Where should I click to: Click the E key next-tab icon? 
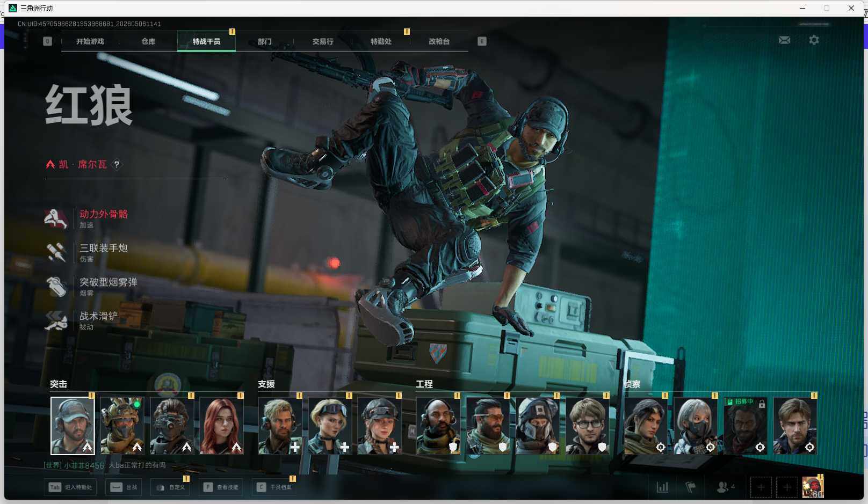[x=482, y=41]
